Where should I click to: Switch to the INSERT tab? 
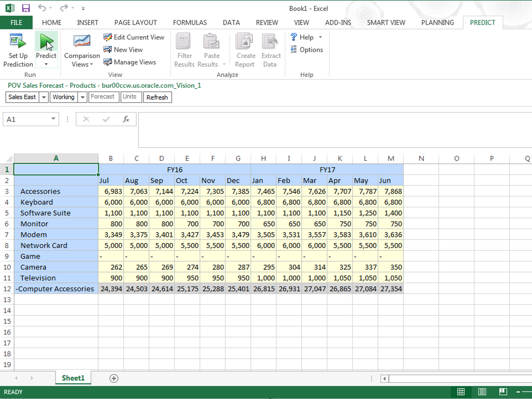tap(88, 23)
